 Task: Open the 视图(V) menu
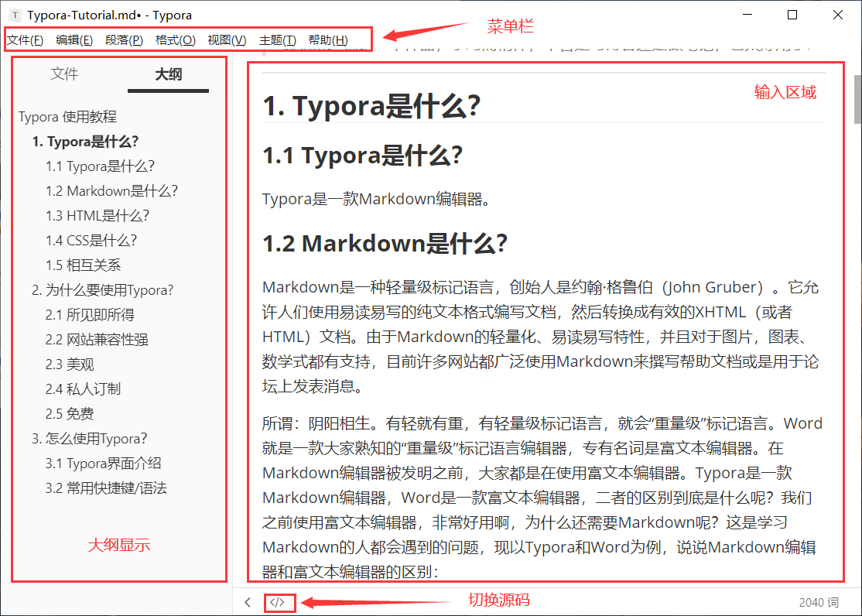pos(227,40)
